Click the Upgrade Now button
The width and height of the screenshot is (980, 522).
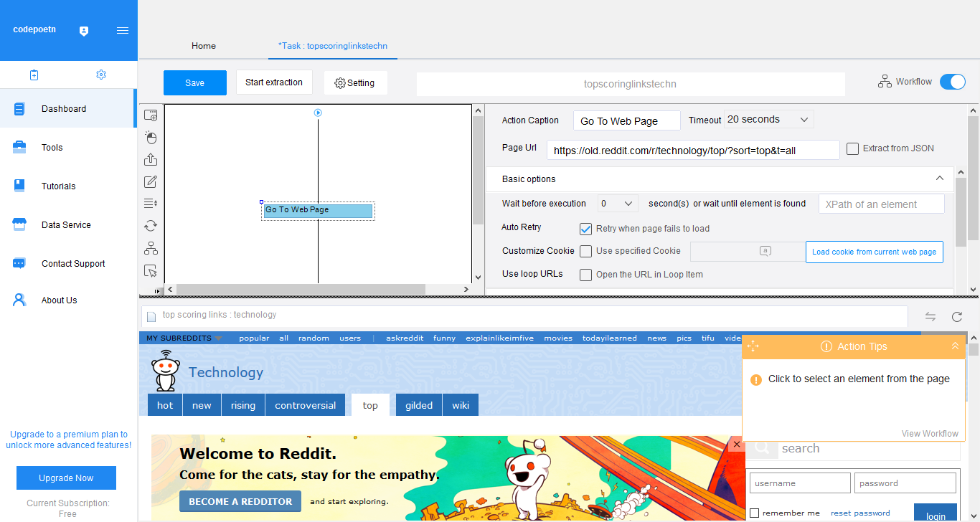[66, 478]
